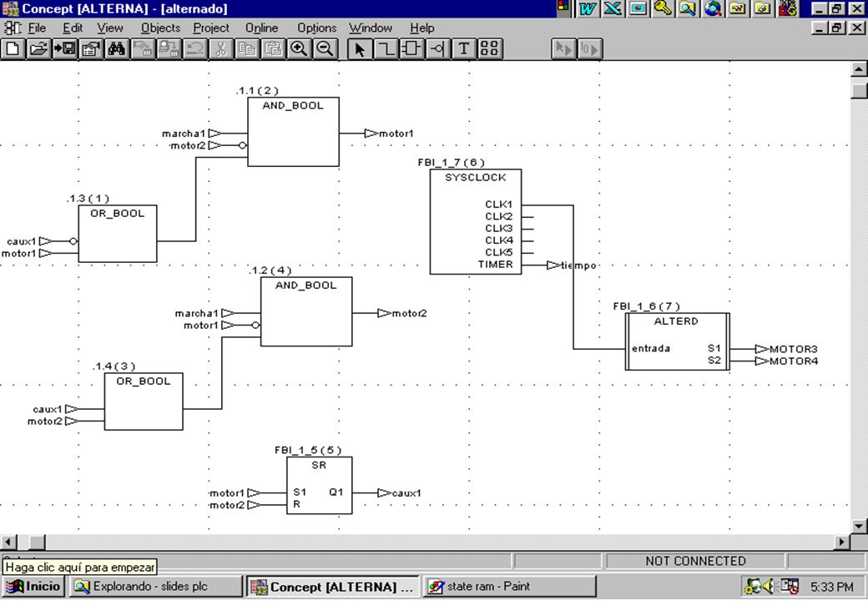This screenshot has width=868, height=601.
Task: Click the four-squares FFB selection icon
Action: pos(489,48)
